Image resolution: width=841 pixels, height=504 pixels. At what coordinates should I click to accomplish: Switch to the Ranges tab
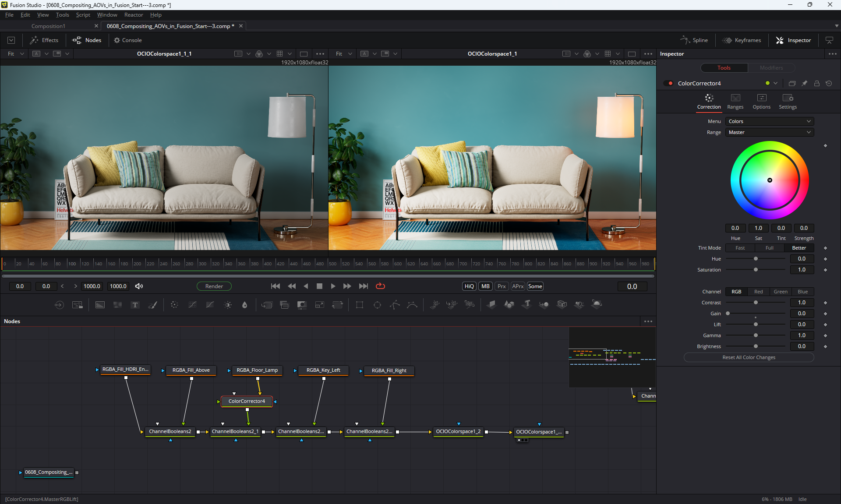click(735, 101)
